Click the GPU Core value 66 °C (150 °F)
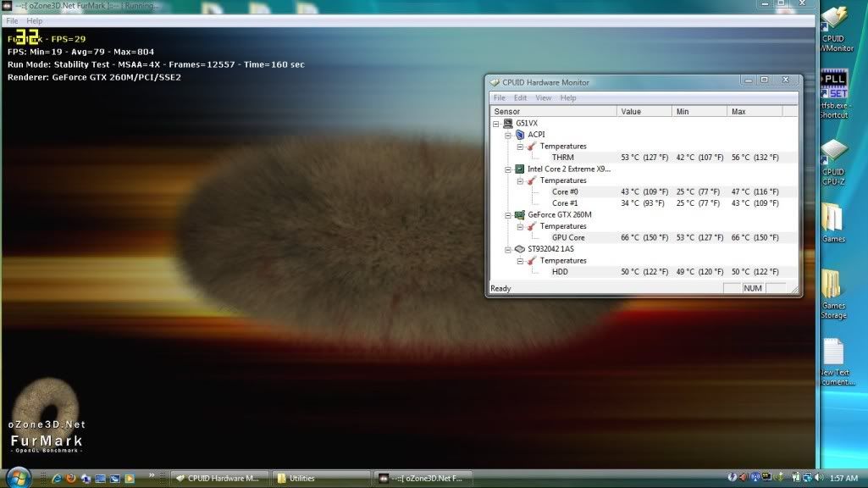868x488 pixels. pyautogui.click(x=644, y=237)
